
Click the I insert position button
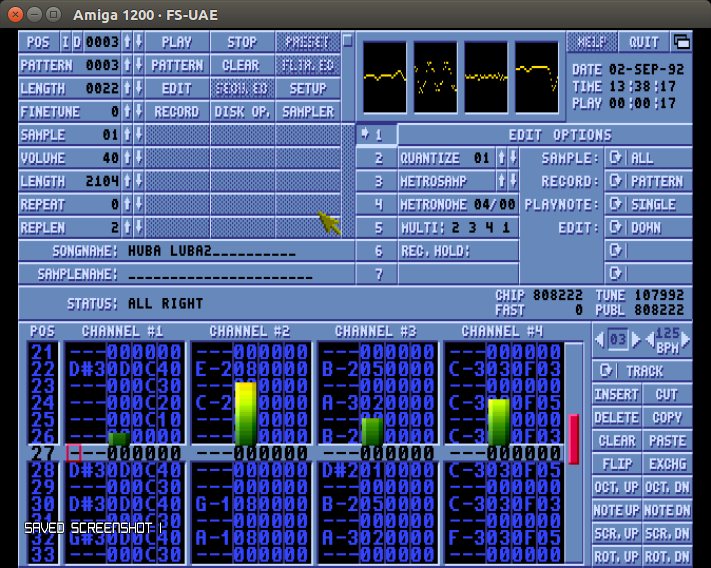(66, 42)
